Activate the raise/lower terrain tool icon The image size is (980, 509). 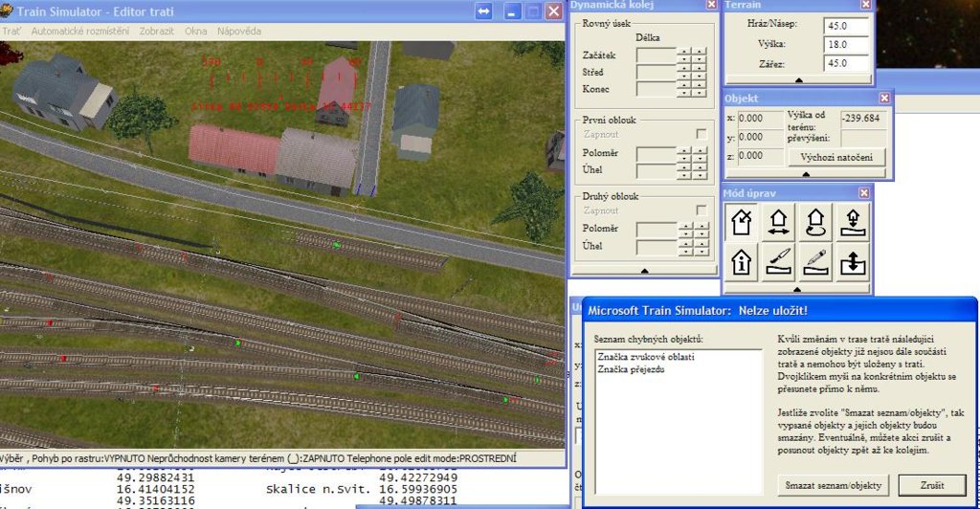(853, 261)
